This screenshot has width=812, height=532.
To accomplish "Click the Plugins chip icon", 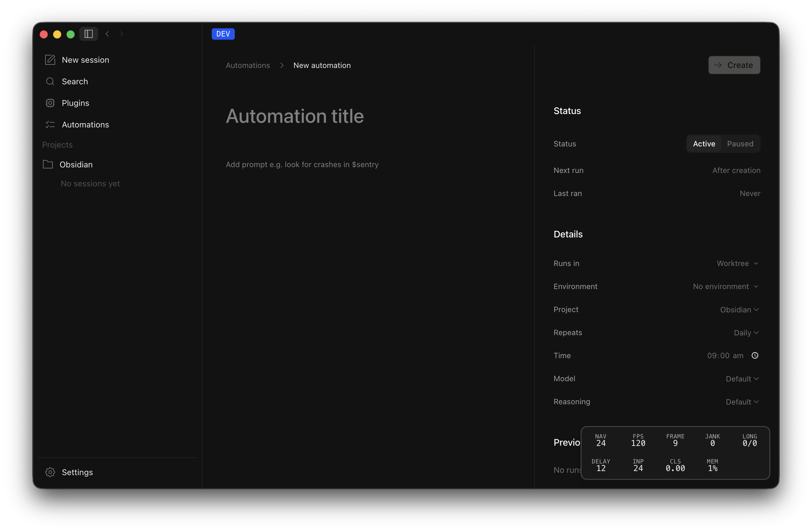I will pyautogui.click(x=50, y=103).
